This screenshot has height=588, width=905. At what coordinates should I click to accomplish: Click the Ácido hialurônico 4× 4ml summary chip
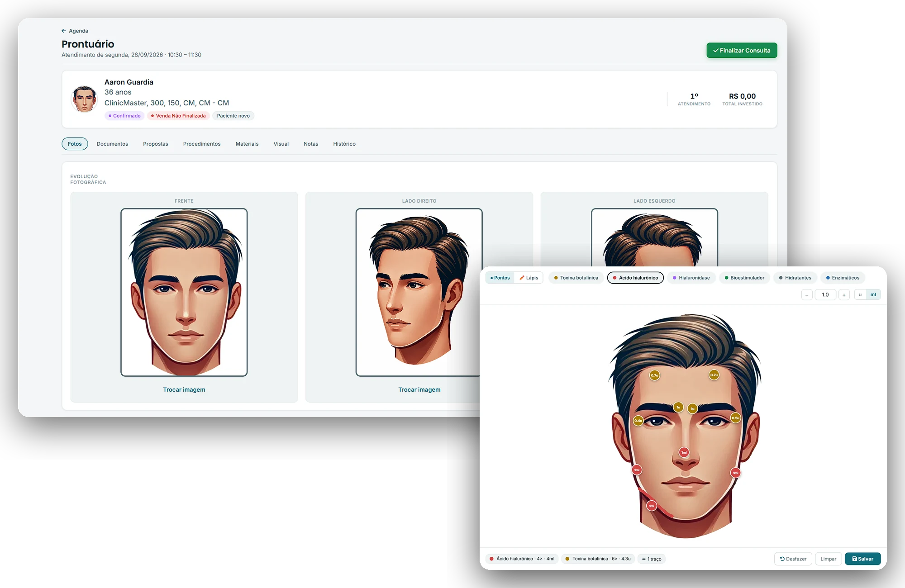click(x=522, y=559)
